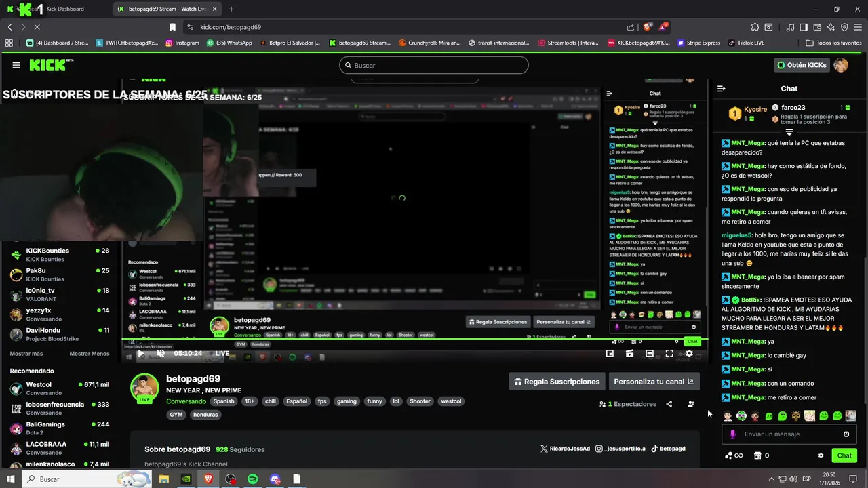Toggle the browser sidebar panel icon
The width and height of the screenshot is (868, 488).
tap(804, 27)
